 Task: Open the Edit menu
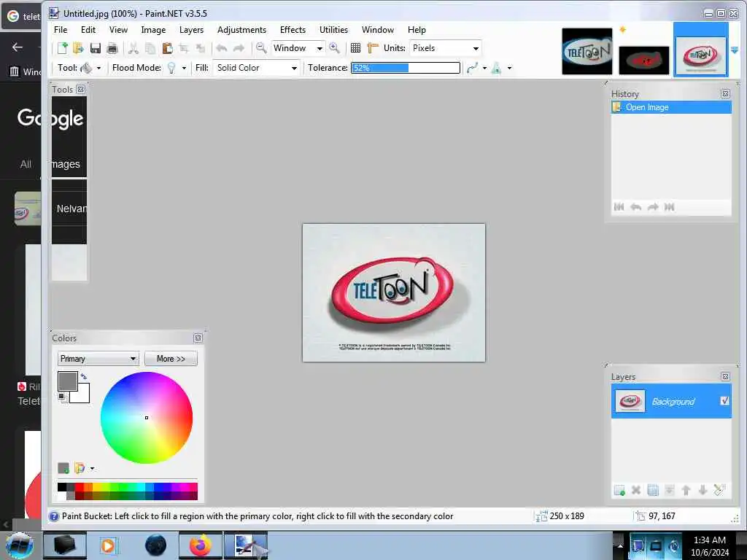[88, 29]
